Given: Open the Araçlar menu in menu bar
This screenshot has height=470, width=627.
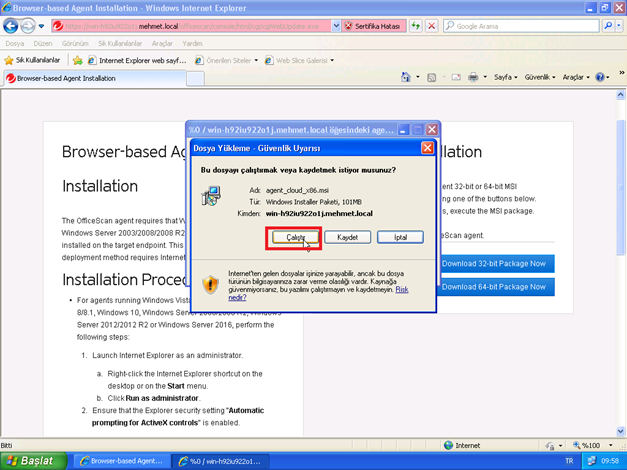Looking at the screenshot, I should coord(162,43).
